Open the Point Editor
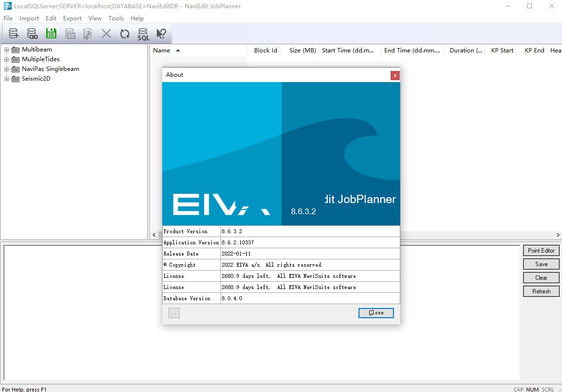Image resolution: width=562 pixels, height=392 pixels. pos(541,250)
